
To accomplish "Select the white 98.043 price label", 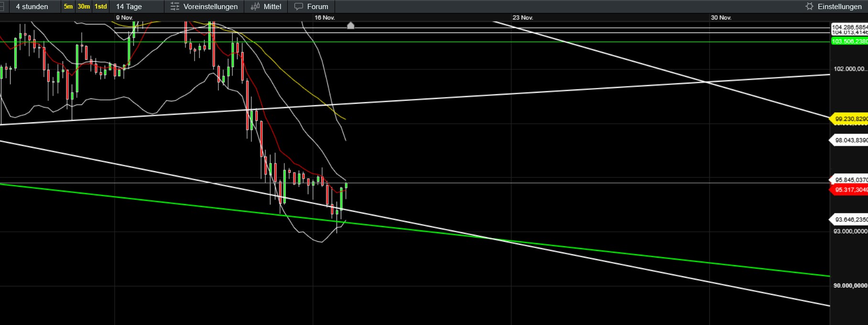I will click(x=850, y=140).
